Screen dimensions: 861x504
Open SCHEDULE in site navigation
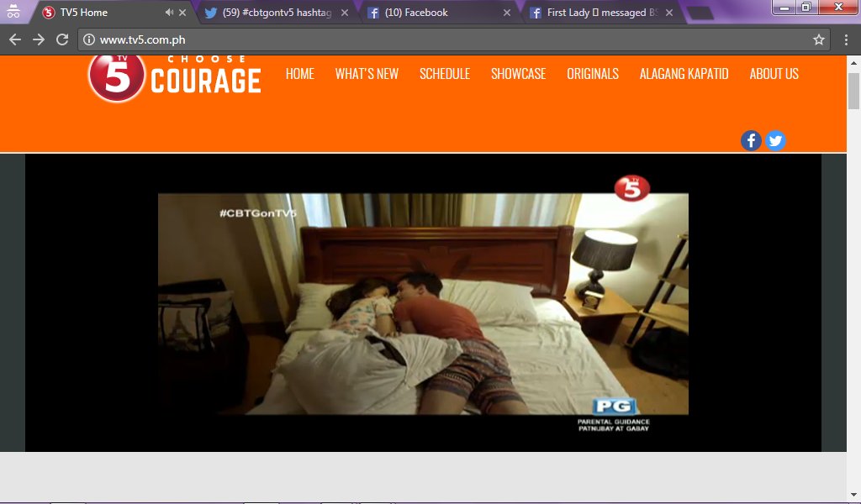pyautogui.click(x=445, y=73)
